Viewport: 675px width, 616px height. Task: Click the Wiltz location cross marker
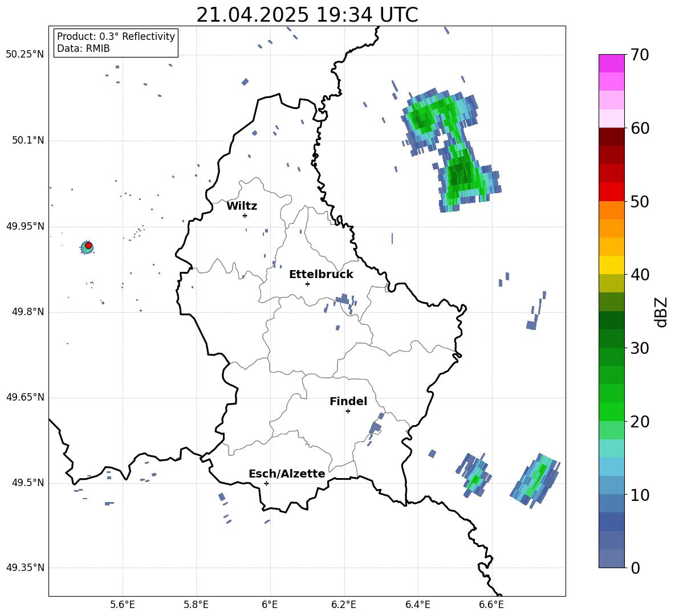[x=245, y=215]
